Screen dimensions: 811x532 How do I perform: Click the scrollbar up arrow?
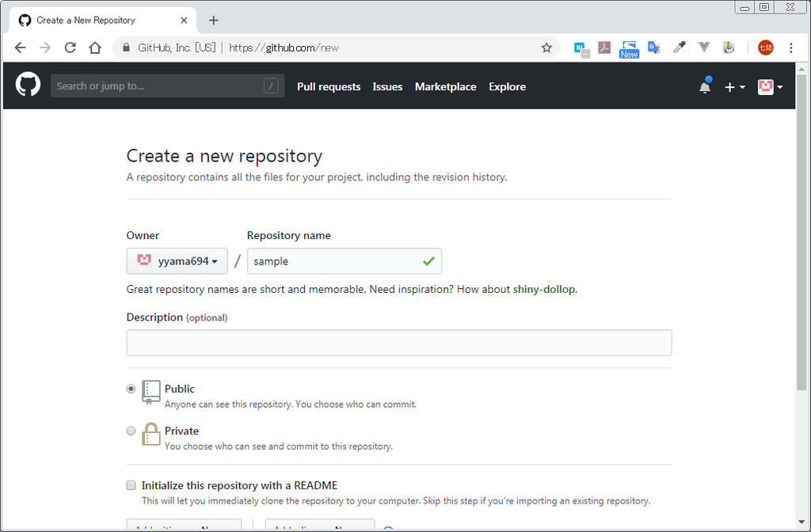point(801,68)
